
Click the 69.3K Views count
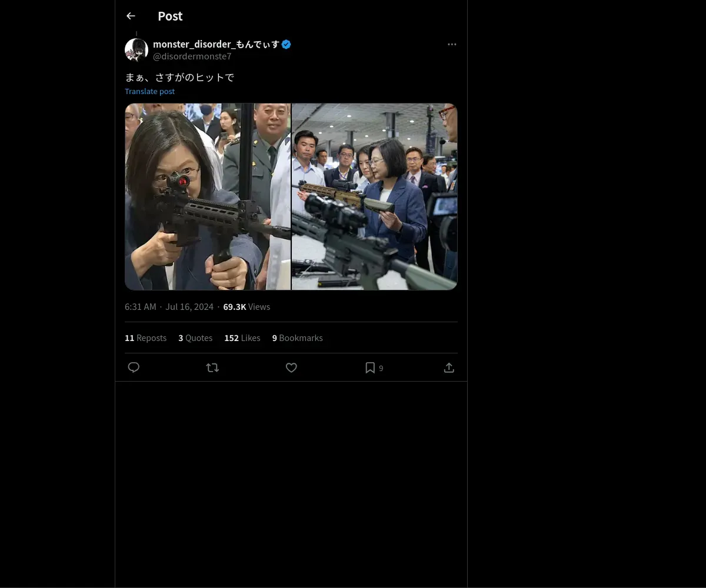click(x=247, y=306)
